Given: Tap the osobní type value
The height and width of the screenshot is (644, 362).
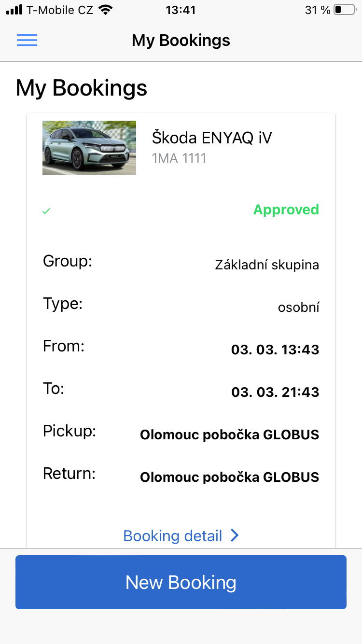Looking at the screenshot, I should 298,308.
